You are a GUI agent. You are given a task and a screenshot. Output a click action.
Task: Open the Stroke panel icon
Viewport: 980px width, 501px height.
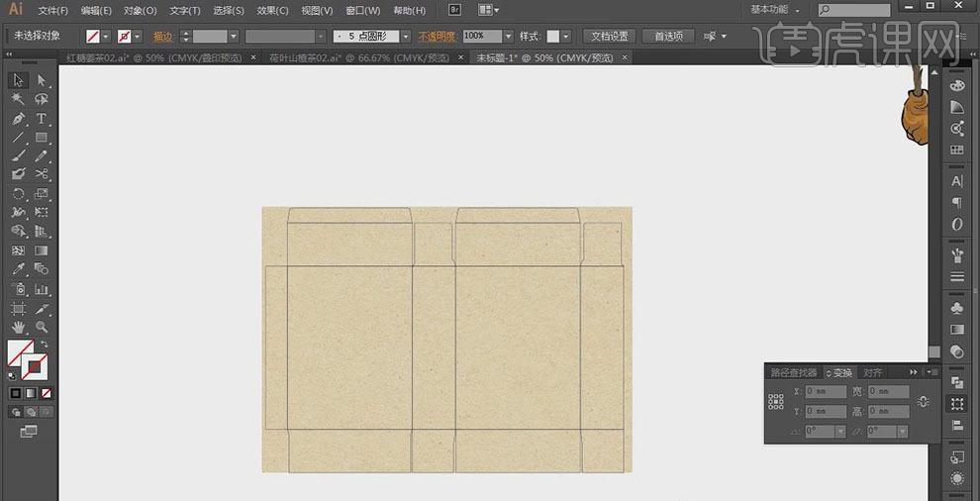click(x=956, y=276)
